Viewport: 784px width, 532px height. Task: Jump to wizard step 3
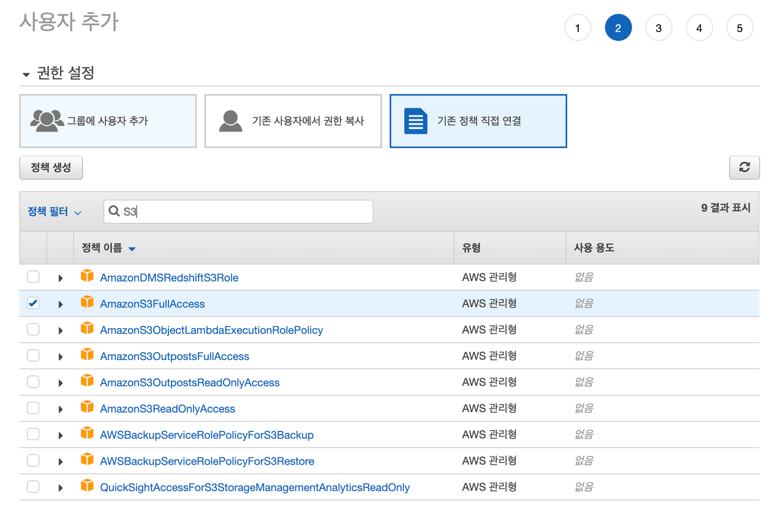pyautogui.click(x=658, y=28)
